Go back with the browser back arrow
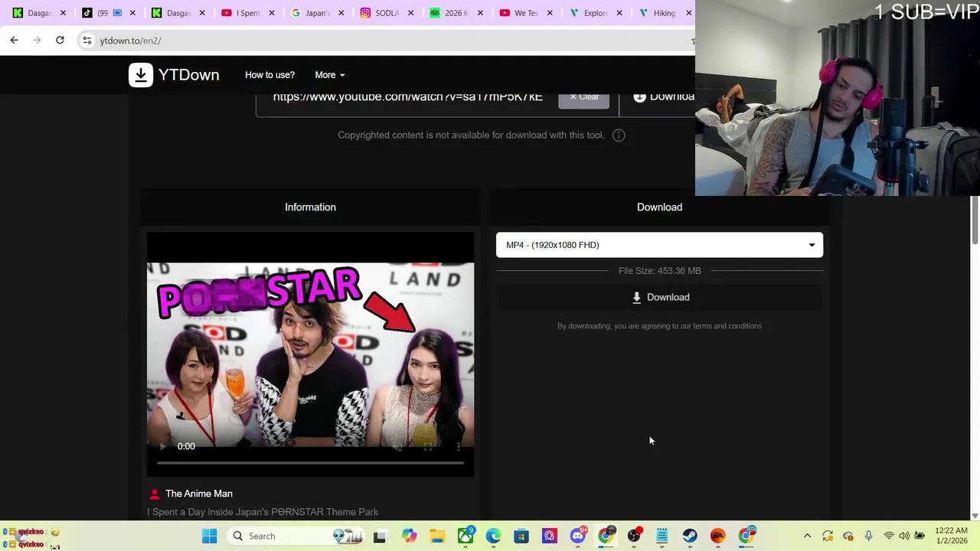Viewport: 980px width, 551px height. click(14, 40)
